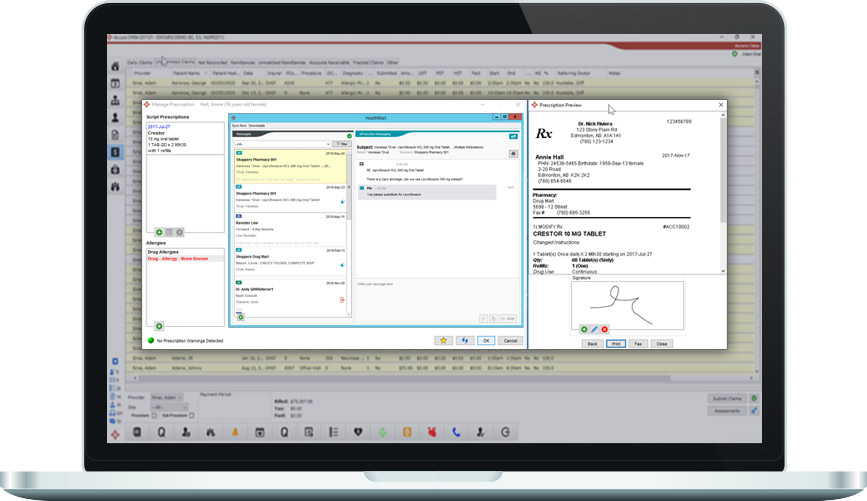Click the binoculars icon in bottom toolbar
Screen dimensions: 867x501
pos(210,432)
